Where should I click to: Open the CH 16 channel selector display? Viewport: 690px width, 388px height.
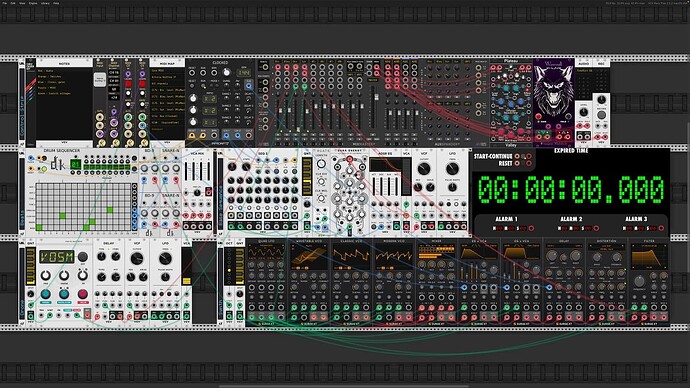click(x=114, y=73)
